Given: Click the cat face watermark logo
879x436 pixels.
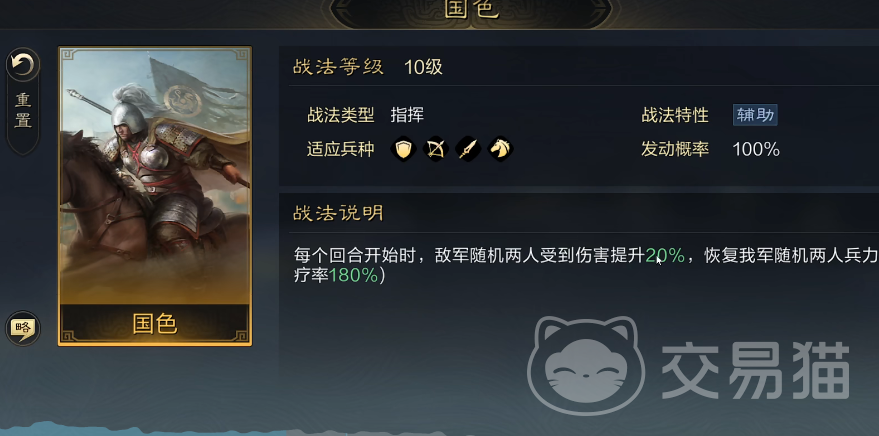Looking at the screenshot, I should click(x=586, y=364).
